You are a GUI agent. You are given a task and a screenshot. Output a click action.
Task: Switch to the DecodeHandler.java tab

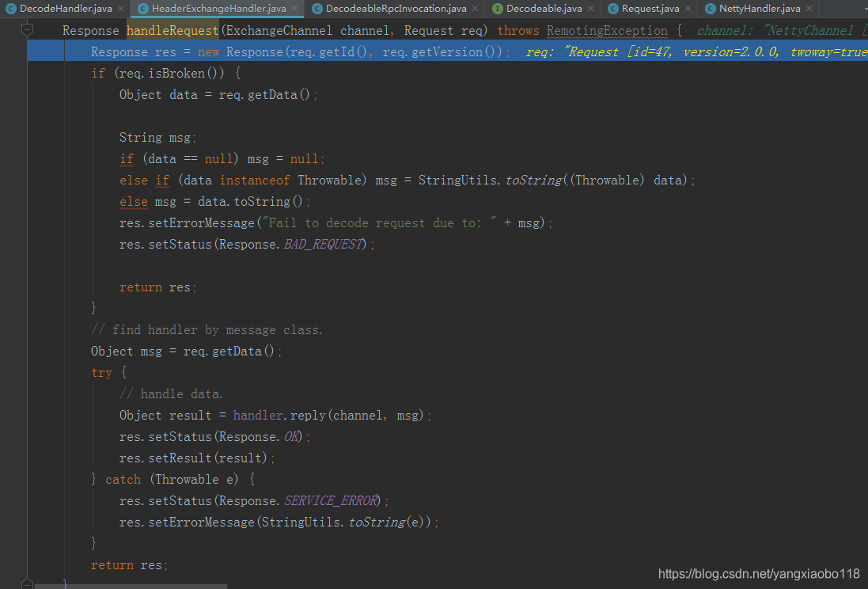(x=66, y=8)
